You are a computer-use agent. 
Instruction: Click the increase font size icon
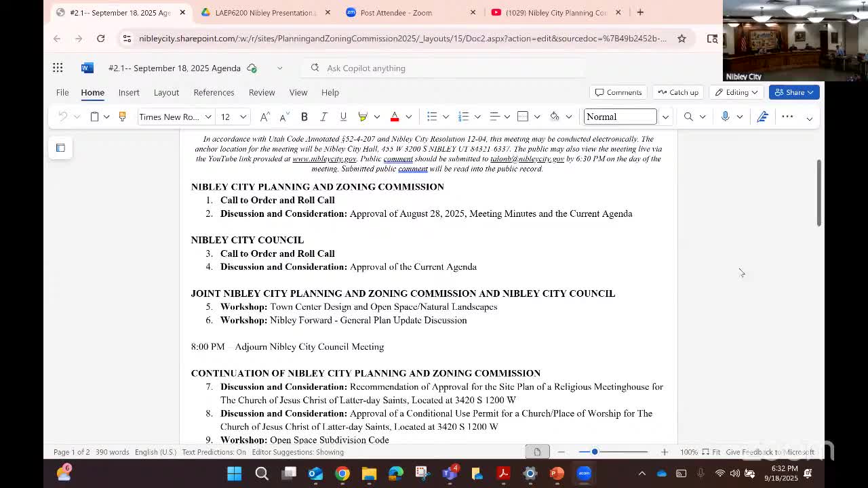point(265,117)
